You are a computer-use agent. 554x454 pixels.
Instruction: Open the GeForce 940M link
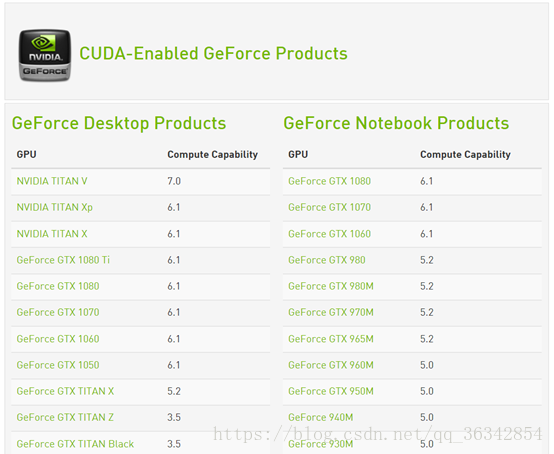[321, 417]
